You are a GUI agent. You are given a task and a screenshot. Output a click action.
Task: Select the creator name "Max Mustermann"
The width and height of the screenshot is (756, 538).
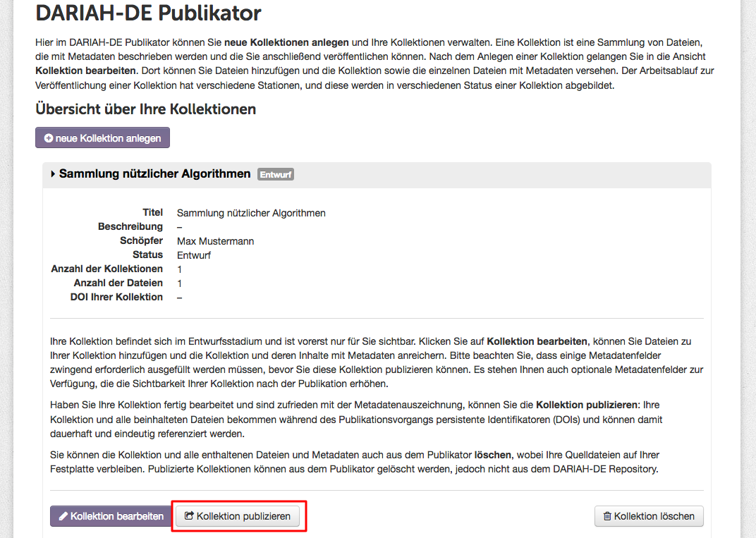click(x=215, y=240)
